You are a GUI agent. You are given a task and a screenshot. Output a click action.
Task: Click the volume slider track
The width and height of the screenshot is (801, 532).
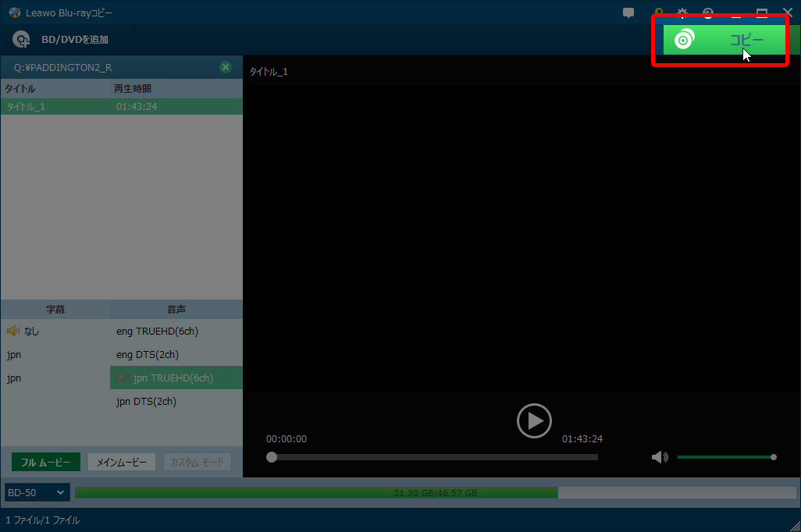point(724,457)
